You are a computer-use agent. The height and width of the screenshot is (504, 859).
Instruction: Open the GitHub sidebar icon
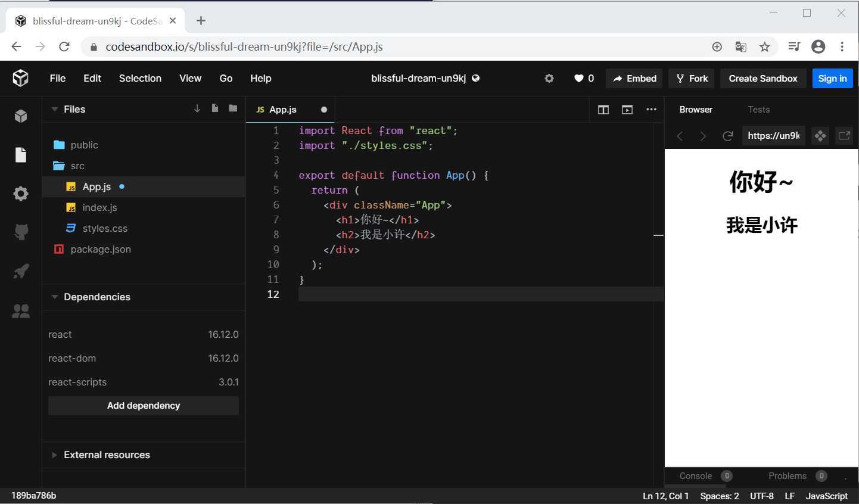tap(21, 232)
